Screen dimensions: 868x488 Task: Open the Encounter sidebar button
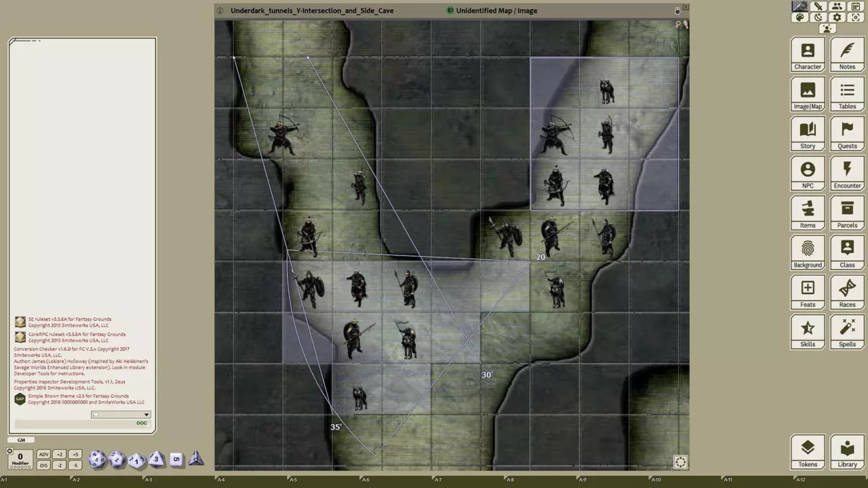847,174
